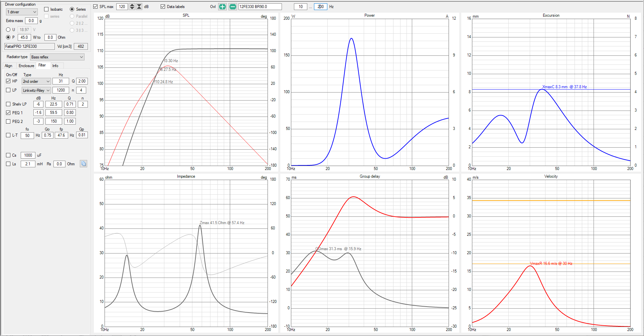Click the Vd 482 field

[81, 46]
